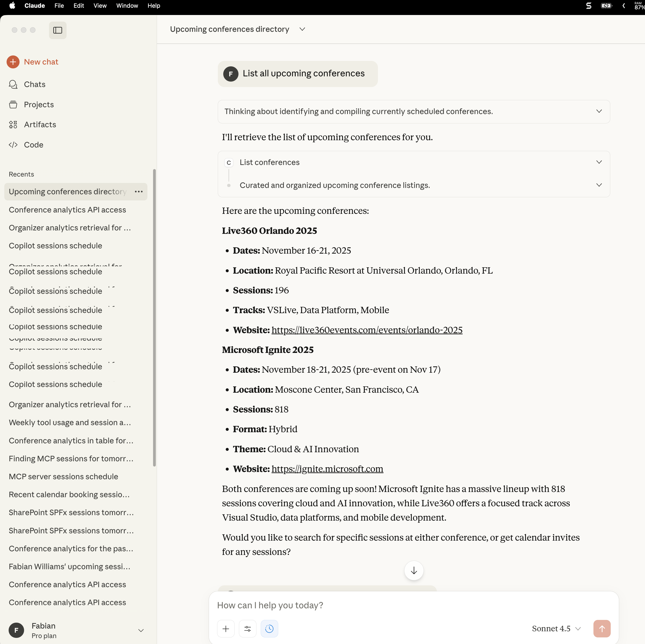
Task: Expand the thinking block about compiling conferences
Action: point(599,111)
